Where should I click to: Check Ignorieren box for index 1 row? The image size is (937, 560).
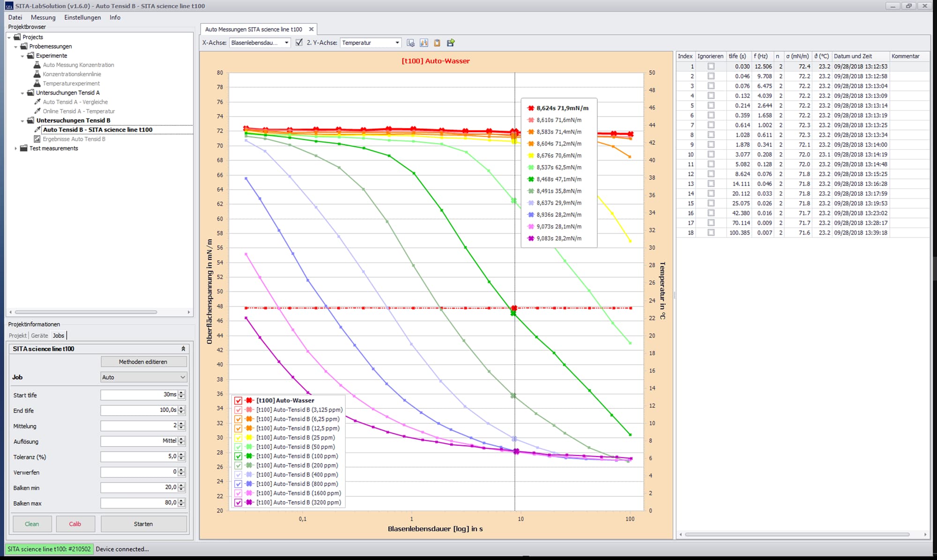click(x=711, y=66)
